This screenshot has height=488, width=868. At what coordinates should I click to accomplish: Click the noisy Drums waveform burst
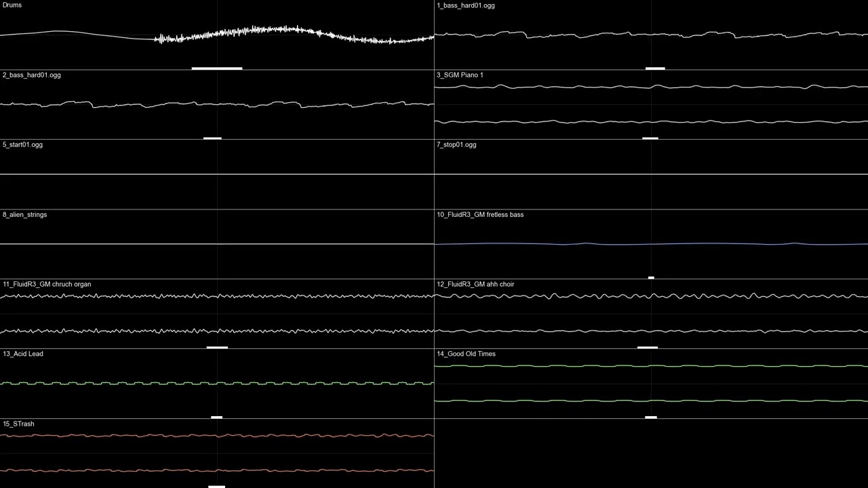tap(295, 35)
